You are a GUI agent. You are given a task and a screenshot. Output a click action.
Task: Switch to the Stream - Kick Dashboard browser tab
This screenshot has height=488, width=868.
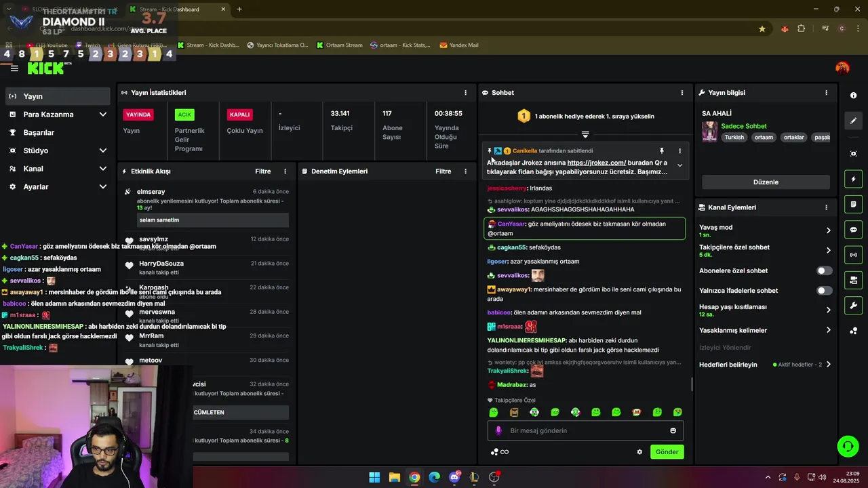point(178,9)
